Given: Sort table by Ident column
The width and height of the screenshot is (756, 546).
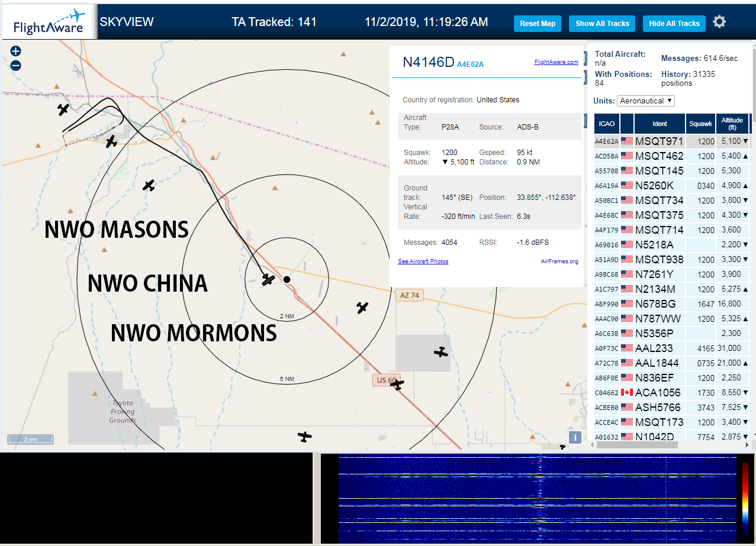Looking at the screenshot, I should (660, 124).
